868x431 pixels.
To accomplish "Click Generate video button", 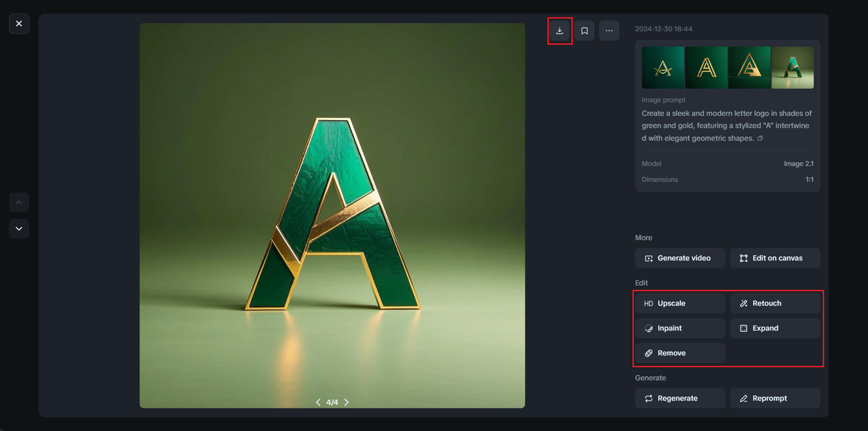I will 680,258.
